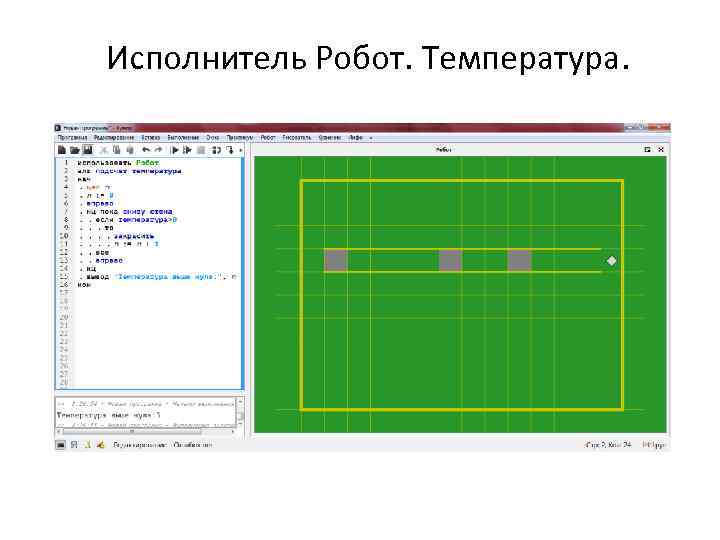
Task: Click the New program toolbar icon
Action: point(62,150)
